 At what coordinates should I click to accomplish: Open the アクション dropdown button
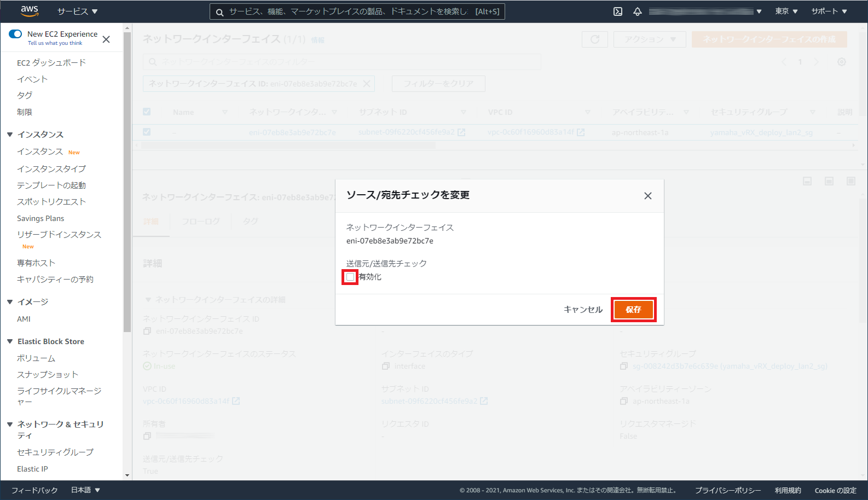click(650, 39)
